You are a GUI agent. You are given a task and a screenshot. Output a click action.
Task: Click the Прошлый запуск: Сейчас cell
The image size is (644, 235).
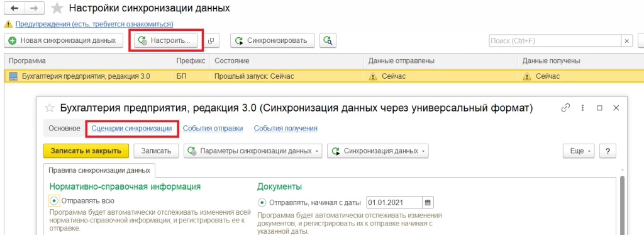pos(286,76)
